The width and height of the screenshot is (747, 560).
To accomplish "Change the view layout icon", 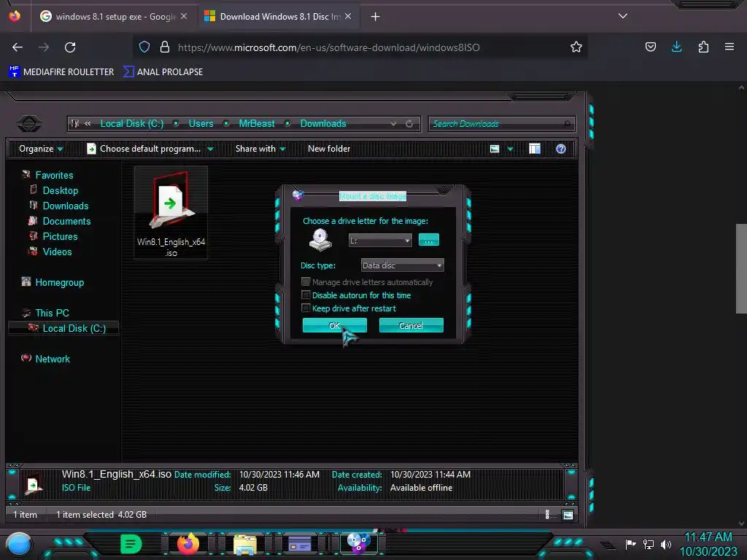I will click(495, 149).
